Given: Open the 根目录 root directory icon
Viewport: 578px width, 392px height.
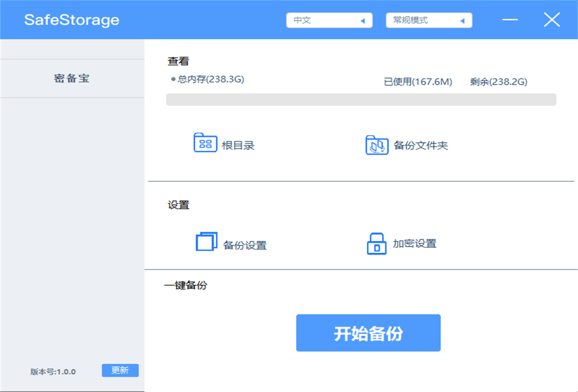Looking at the screenshot, I should pyautogui.click(x=205, y=142).
